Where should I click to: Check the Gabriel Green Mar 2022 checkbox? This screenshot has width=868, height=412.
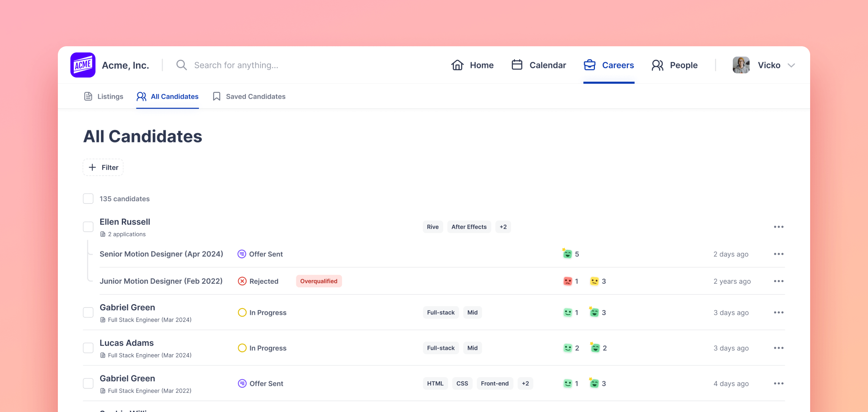coord(88,383)
